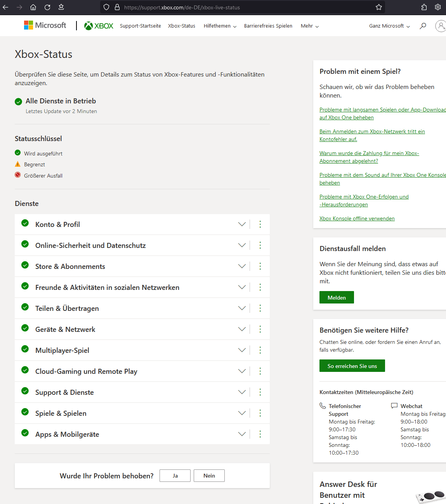Screen dimensions: 446x504
Task: Bookmark this page with the star icon
Action: (379, 7)
